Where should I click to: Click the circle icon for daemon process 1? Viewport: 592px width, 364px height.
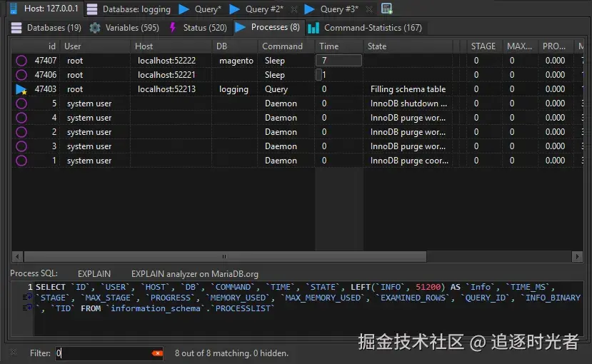(21, 161)
